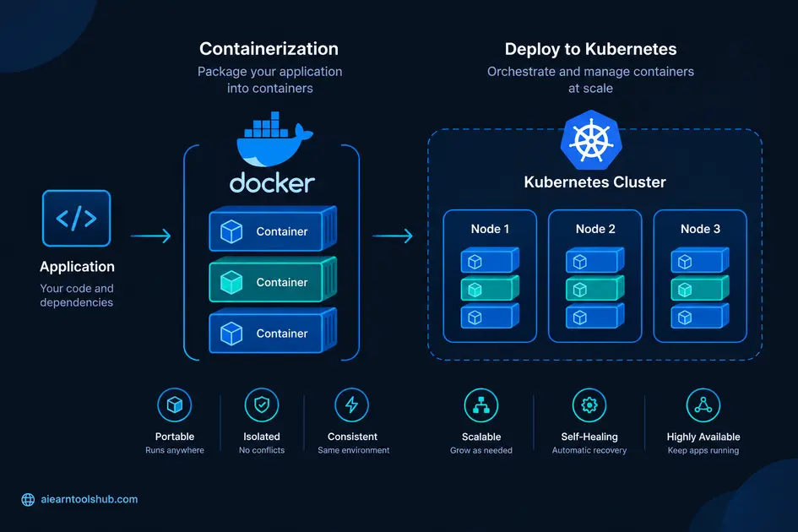Click the 'Your code and dependencies' text

(x=77, y=296)
